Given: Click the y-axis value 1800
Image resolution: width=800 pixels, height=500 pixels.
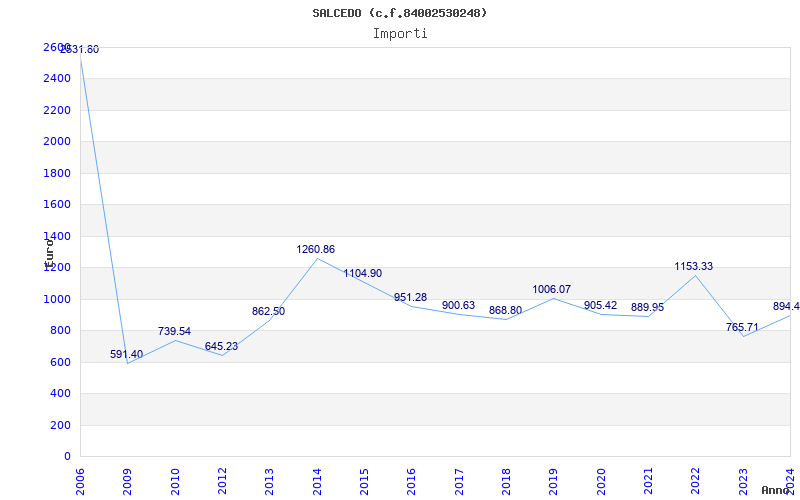Looking at the screenshot, I should [57, 173].
